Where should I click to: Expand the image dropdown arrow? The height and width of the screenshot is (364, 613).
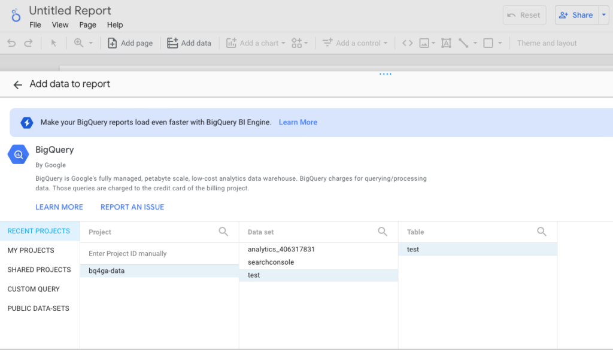pos(433,43)
